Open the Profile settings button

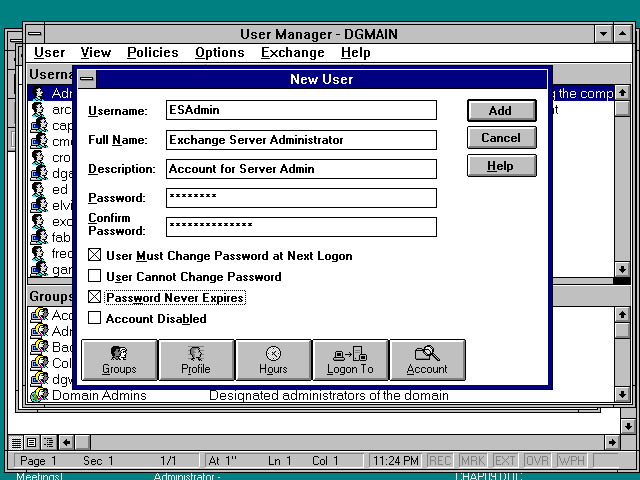(x=196, y=360)
